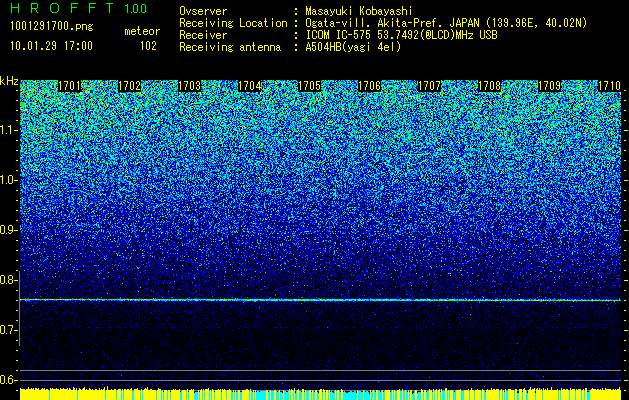Click the 1.0 kHz axis label
The height and width of the screenshot is (400, 629).
point(8,181)
